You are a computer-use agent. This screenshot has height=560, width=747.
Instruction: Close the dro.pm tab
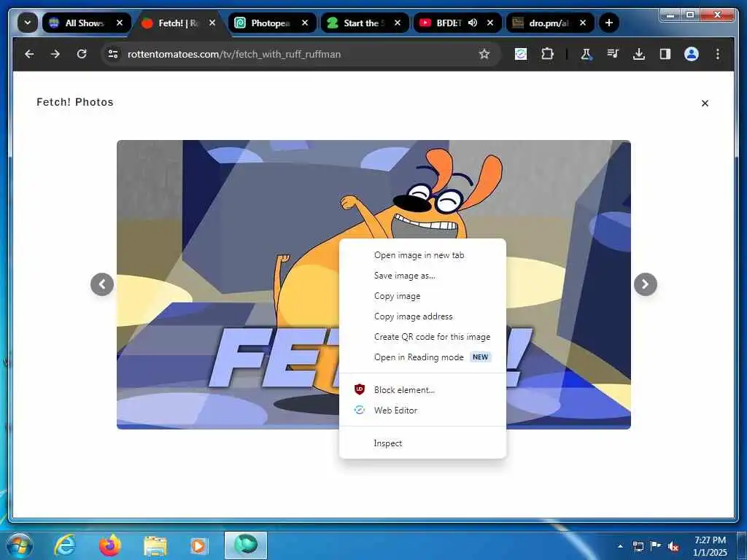(583, 23)
